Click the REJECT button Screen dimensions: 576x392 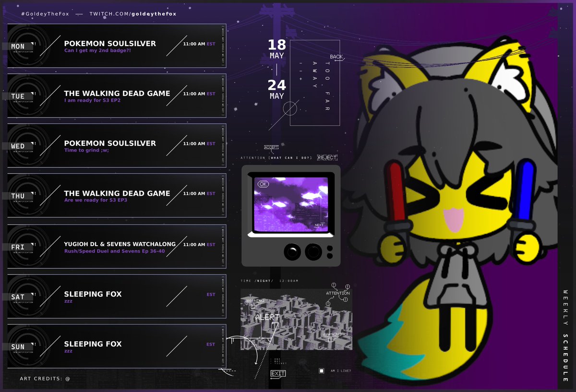pos(327,157)
